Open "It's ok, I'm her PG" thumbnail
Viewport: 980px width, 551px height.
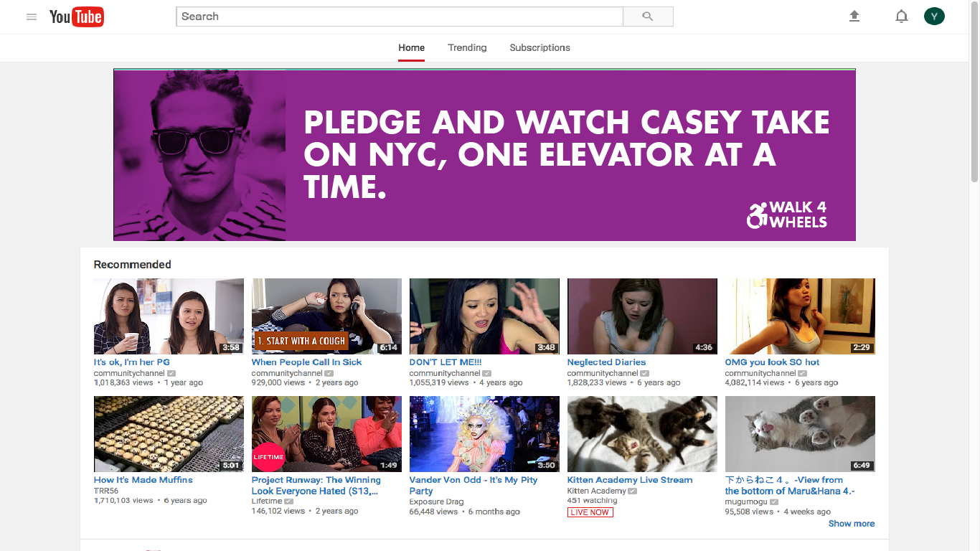[x=169, y=316]
